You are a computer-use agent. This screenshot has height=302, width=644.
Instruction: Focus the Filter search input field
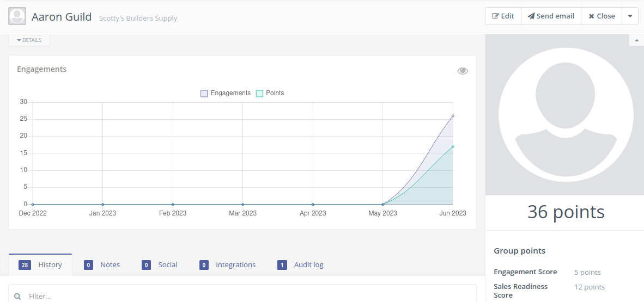[x=245, y=297]
